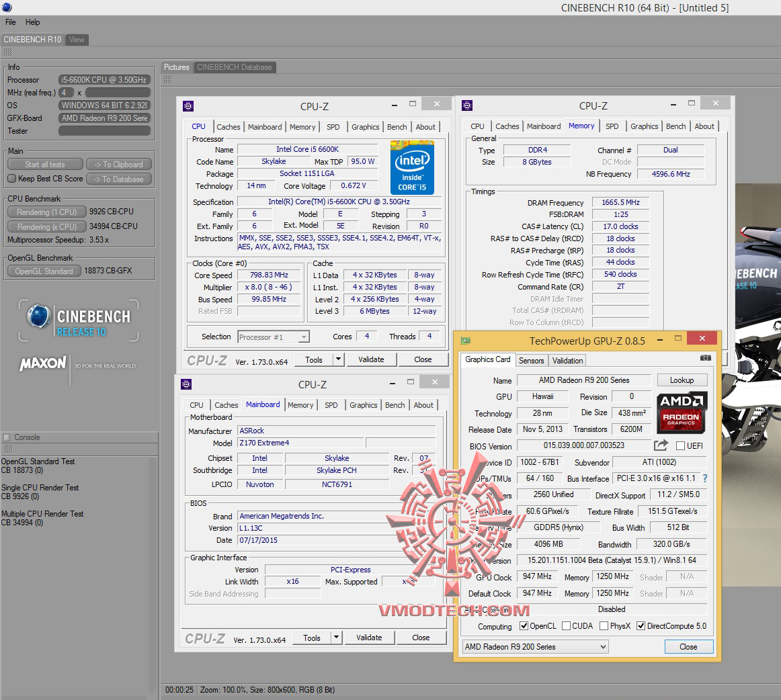Screen dimensions: 781x700
Task: Click the GPU-Z title bar icon
Action: pos(466,341)
